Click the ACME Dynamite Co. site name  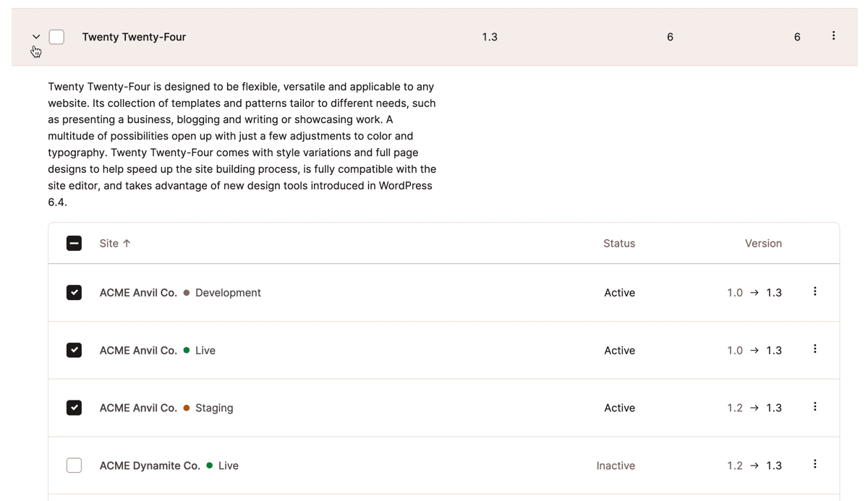coord(150,466)
